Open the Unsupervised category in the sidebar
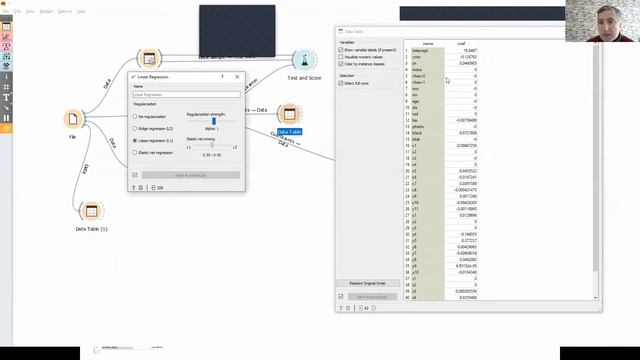This screenshot has height=360, width=640. (6, 66)
